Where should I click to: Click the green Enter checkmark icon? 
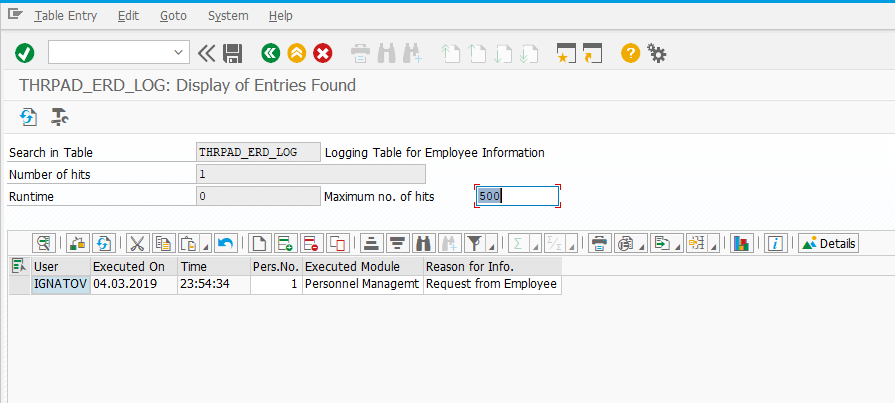tap(25, 54)
